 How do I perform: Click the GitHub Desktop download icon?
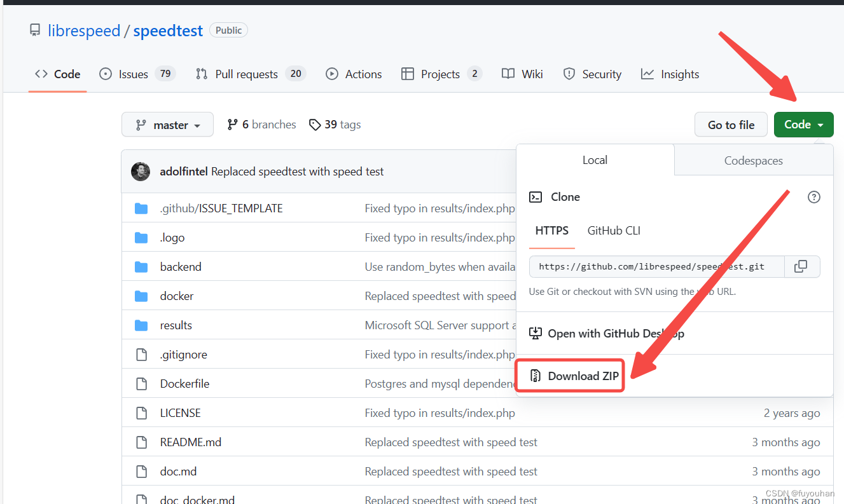point(536,334)
